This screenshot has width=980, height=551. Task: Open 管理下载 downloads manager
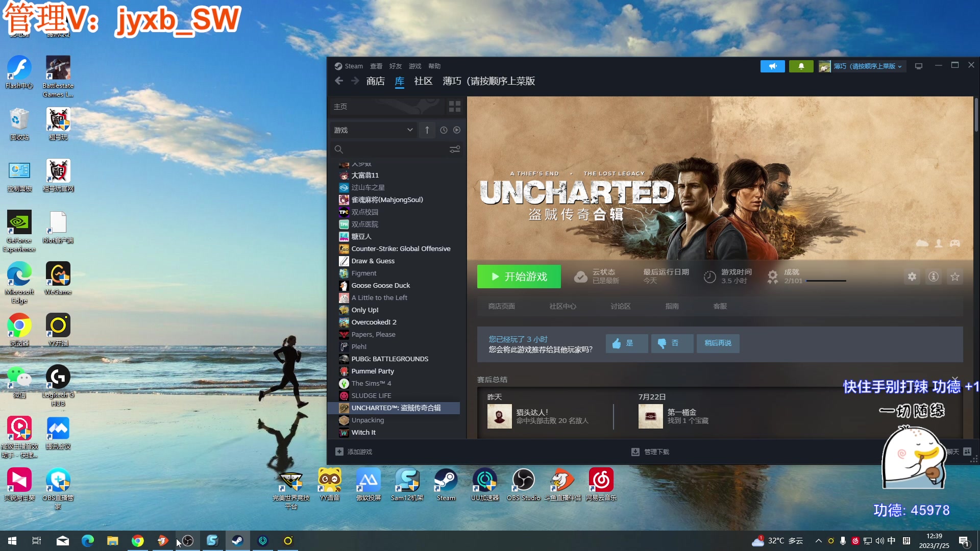click(650, 452)
